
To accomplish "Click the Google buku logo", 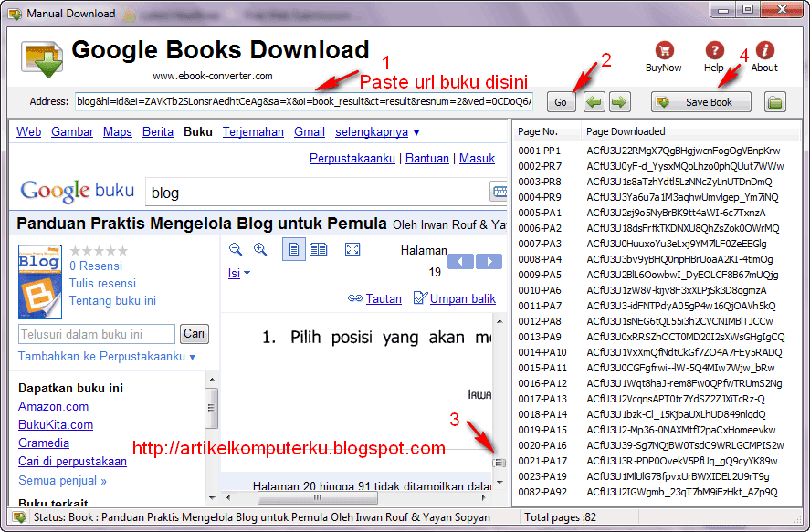I will [x=78, y=192].
